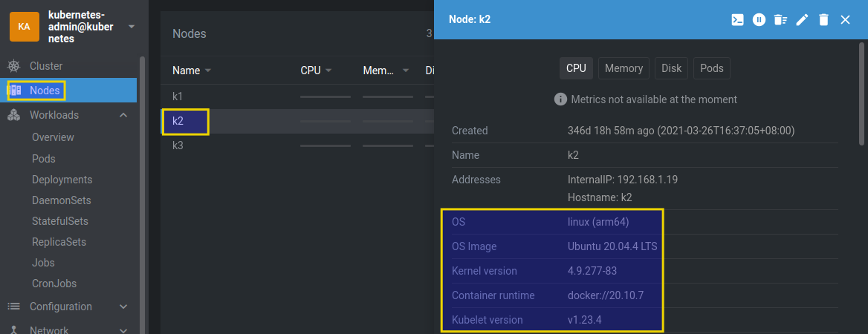Open StatefulSets under Workloads
The height and width of the screenshot is (334, 868).
60,221
